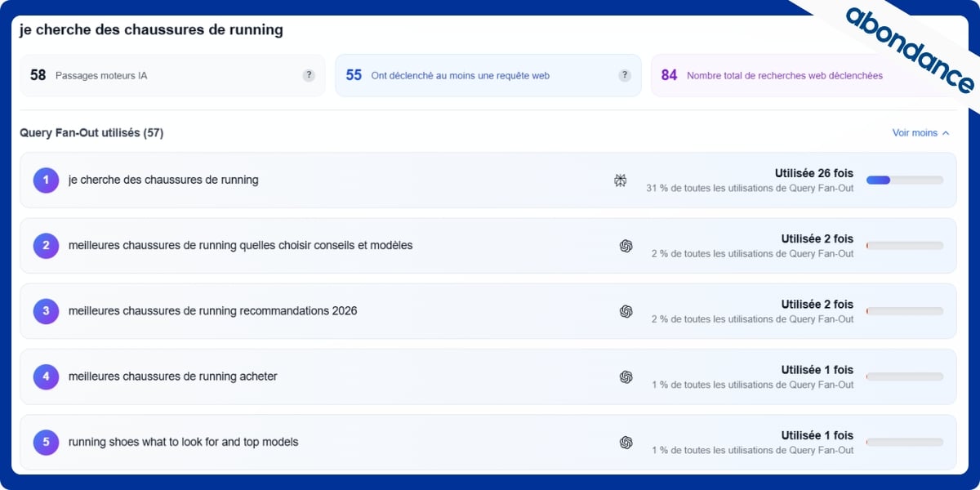Click the help icon beside Passages moteurs IA
Image resolution: width=980 pixels, height=490 pixels.
[x=309, y=75]
